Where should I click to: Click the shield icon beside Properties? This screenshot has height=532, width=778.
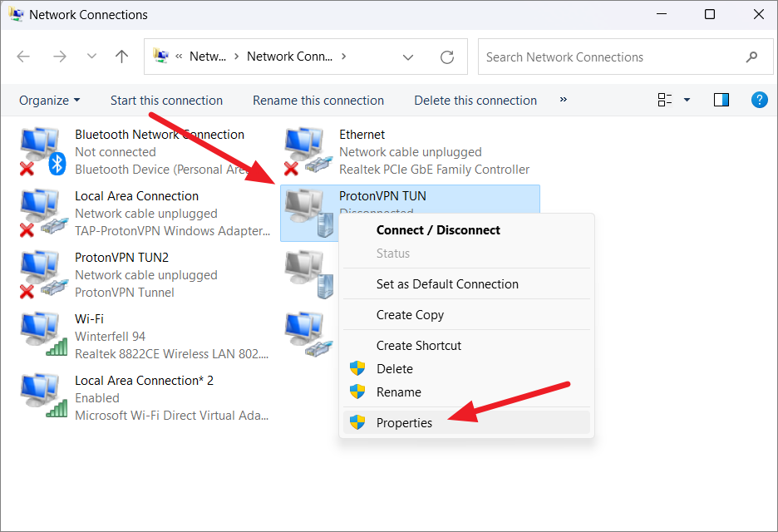[x=357, y=422]
